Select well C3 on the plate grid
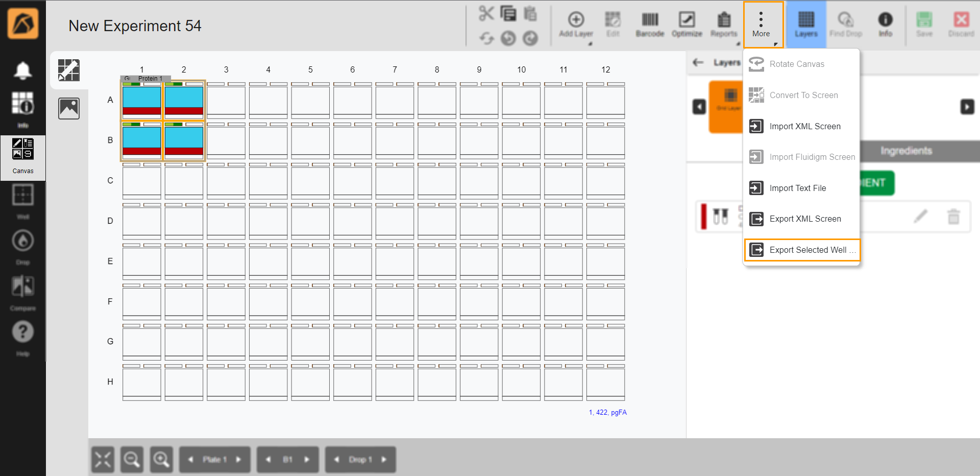980x476 pixels. pyautogui.click(x=226, y=182)
